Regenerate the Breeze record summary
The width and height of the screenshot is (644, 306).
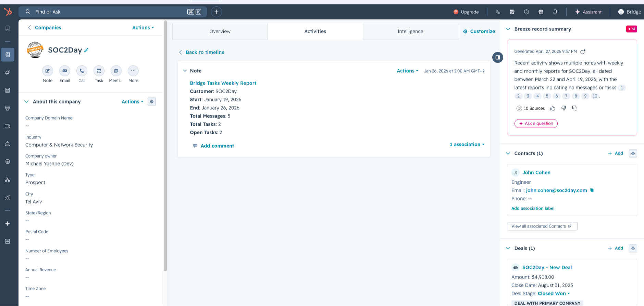(583, 51)
